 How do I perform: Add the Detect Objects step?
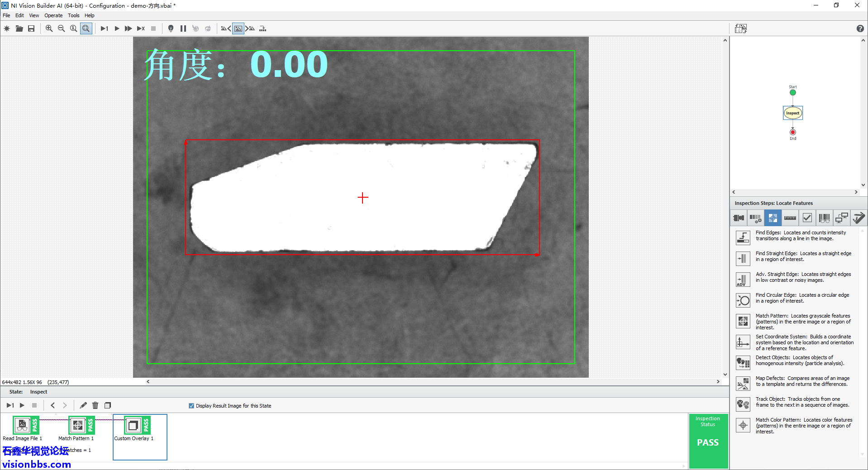point(743,362)
